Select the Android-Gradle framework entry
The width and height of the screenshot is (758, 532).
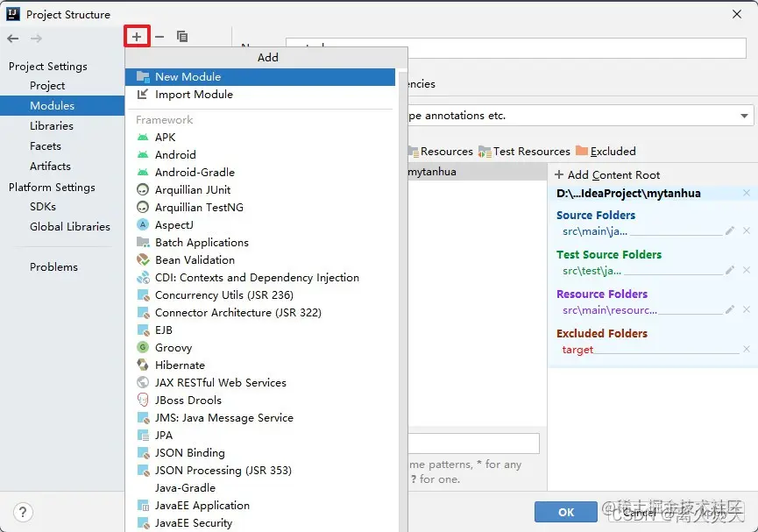260,172
